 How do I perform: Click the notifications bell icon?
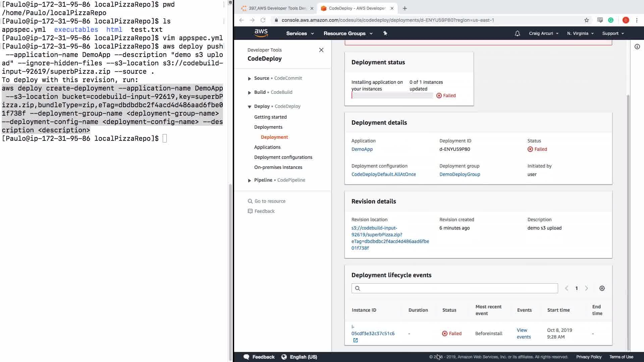517,34
